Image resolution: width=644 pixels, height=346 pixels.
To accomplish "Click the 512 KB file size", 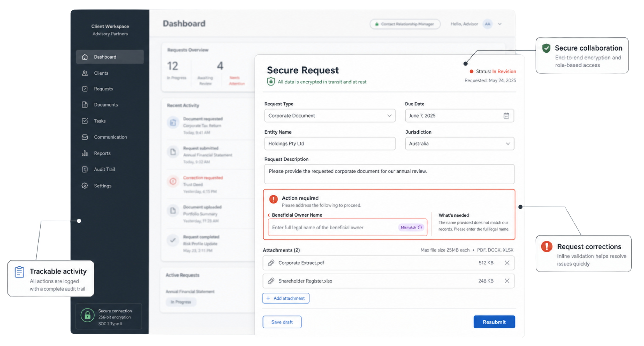I will pyautogui.click(x=486, y=263).
